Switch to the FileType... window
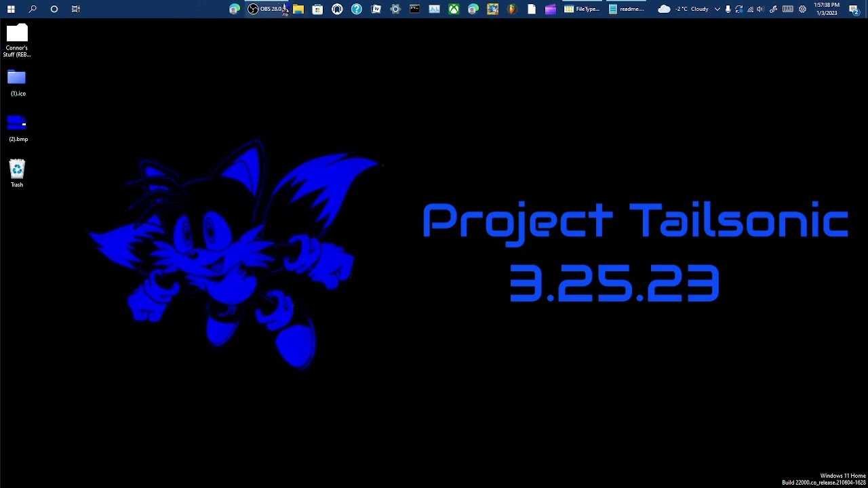The image size is (868, 488). [583, 9]
